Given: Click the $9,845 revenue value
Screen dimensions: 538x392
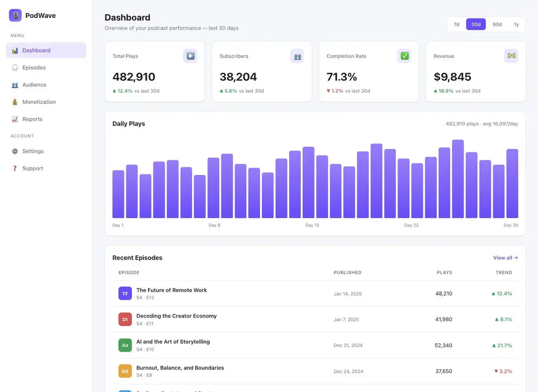Looking at the screenshot, I should (452, 77).
